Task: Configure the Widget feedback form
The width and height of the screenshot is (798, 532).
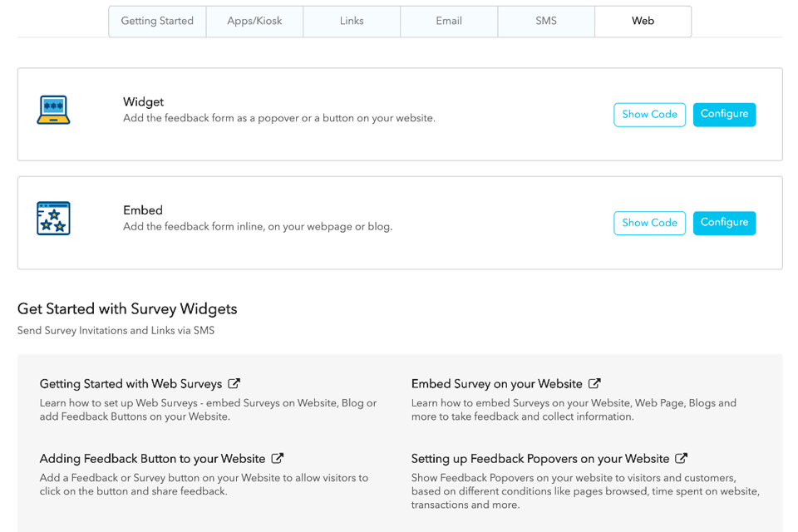Action: pos(724,115)
